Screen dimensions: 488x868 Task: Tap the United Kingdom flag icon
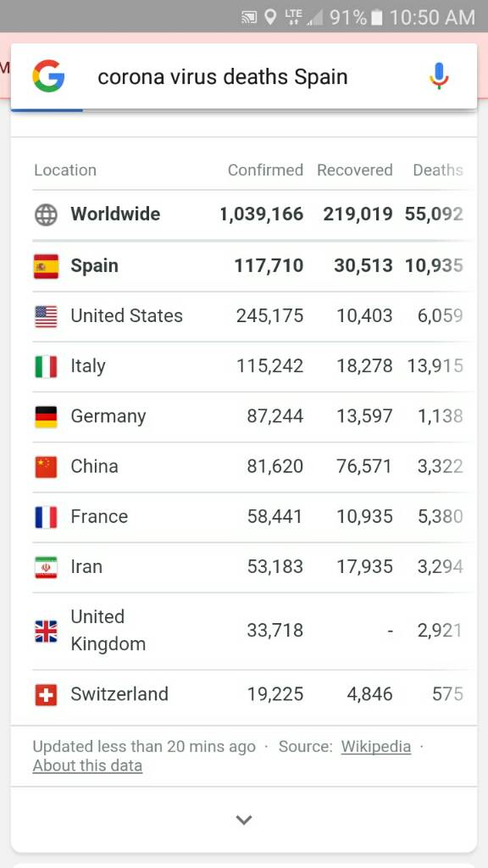pos(46,631)
